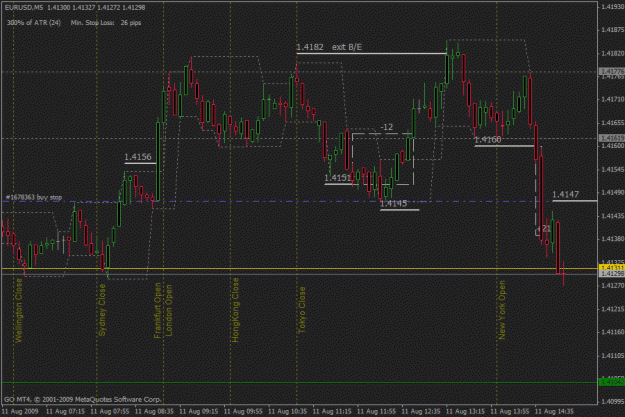Click the '1.4156' price annotation label
This screenshot has width=625, height=417.
pyautogui.click(x=138, y=157)
